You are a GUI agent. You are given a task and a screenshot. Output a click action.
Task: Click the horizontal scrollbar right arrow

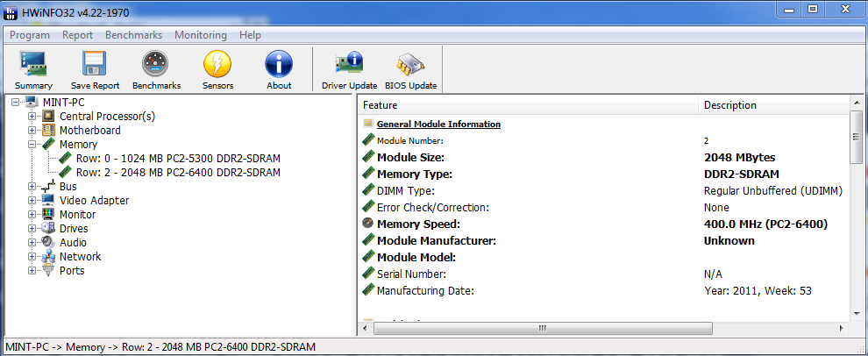click(x=842, y=328)
